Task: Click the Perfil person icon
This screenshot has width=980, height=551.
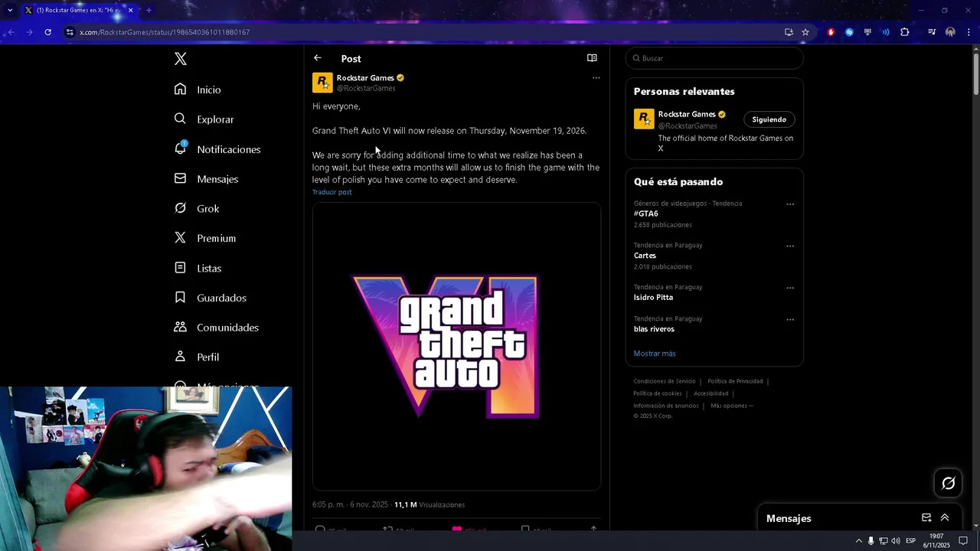Action: 180,357
